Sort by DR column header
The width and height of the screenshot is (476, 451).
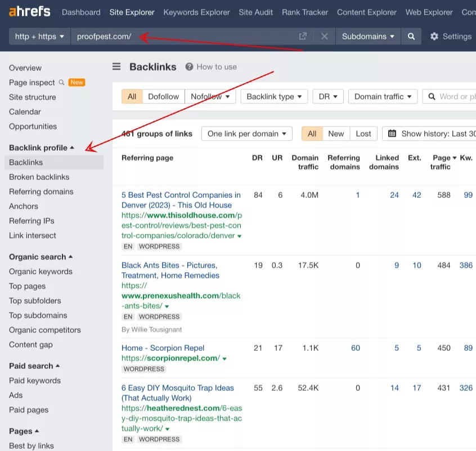click(257, 158)
